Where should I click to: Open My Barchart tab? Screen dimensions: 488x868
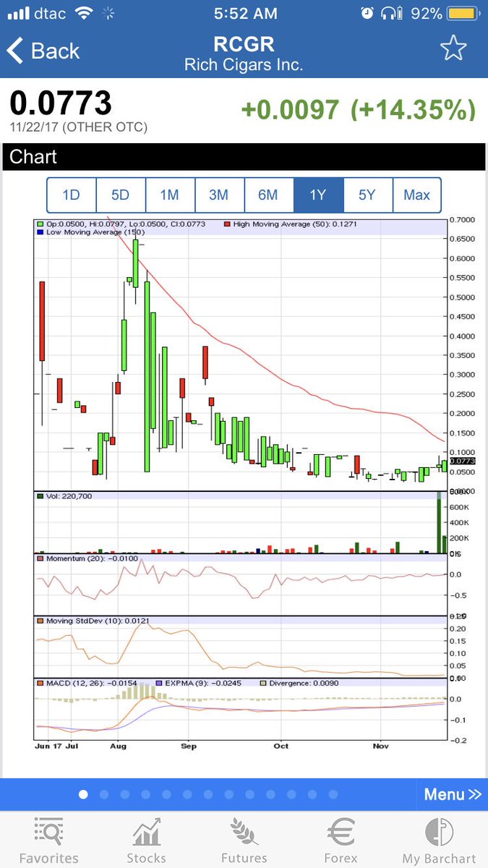click(x=439, y=839)
